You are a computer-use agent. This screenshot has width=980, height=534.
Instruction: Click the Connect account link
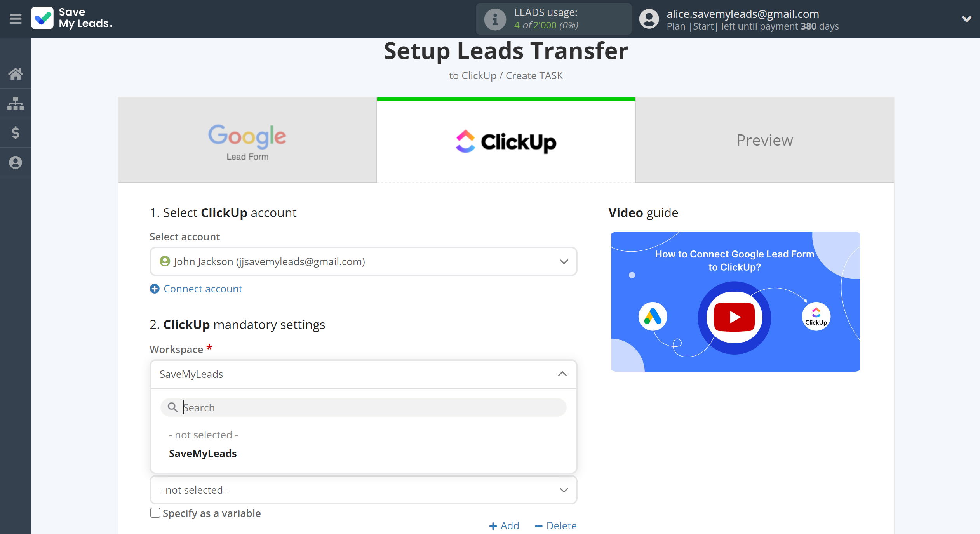point(203,289)
